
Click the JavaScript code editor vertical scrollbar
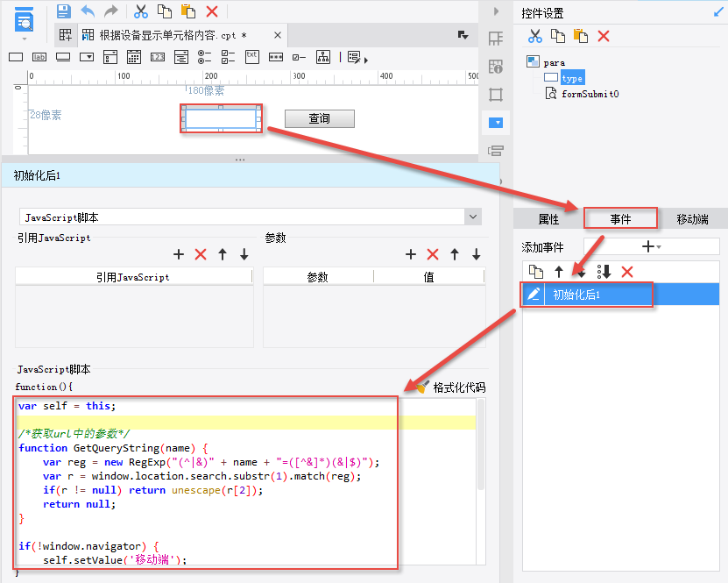click(481, 444)
